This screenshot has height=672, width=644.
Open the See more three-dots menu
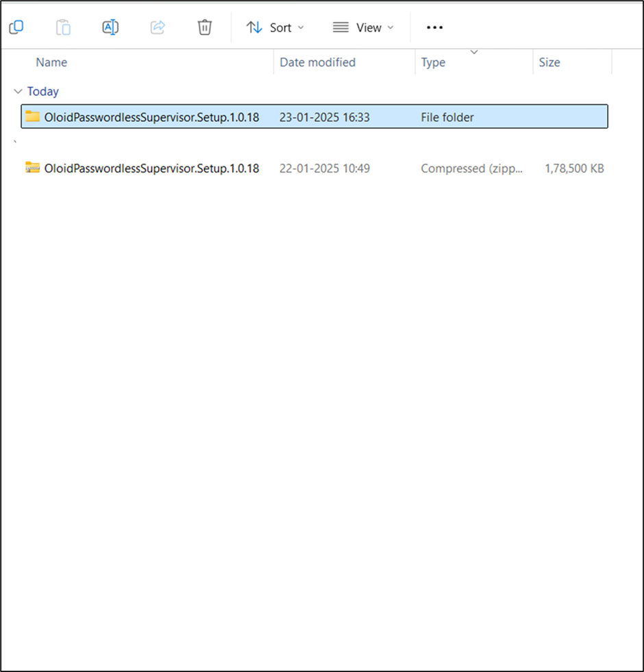pyautogui.click(x=434, y=27)
